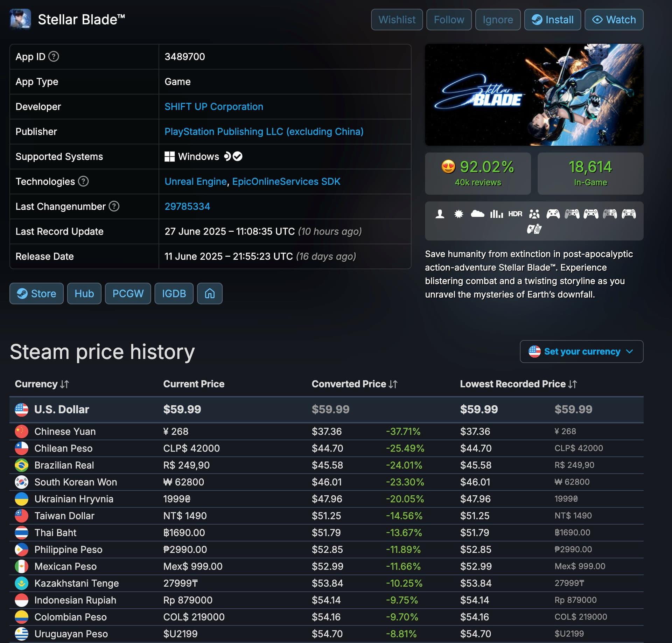
Task: Click the bright DualSense controller icon
Action: click(629, 214)
